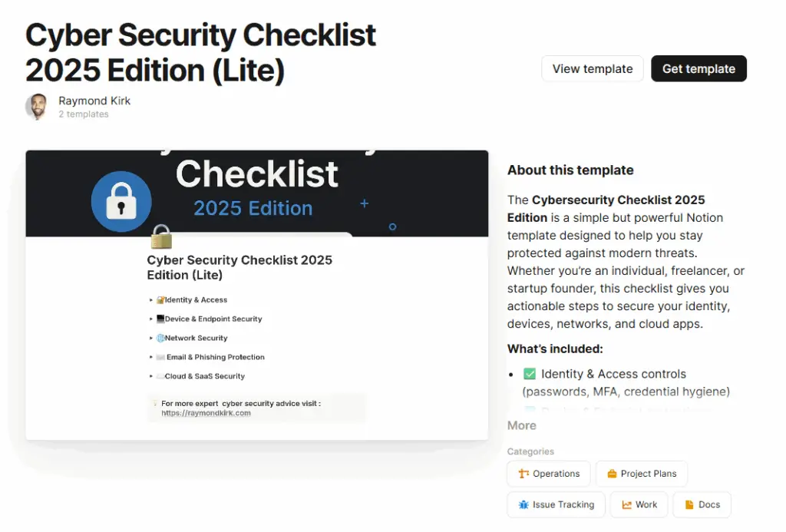Viewport: 786px width, 532px height.
Task: Open the template preview thumbnail image
Action: tap(257, 295)
